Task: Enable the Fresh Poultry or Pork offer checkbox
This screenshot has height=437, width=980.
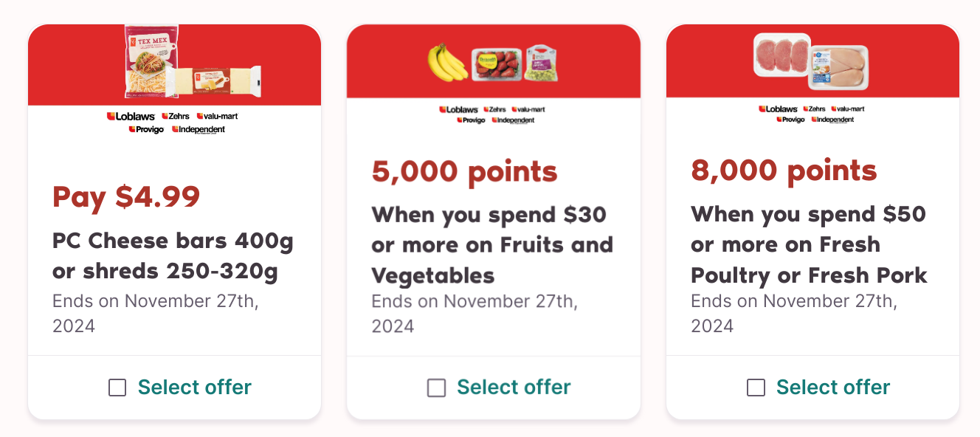Action: pos(756,388)
